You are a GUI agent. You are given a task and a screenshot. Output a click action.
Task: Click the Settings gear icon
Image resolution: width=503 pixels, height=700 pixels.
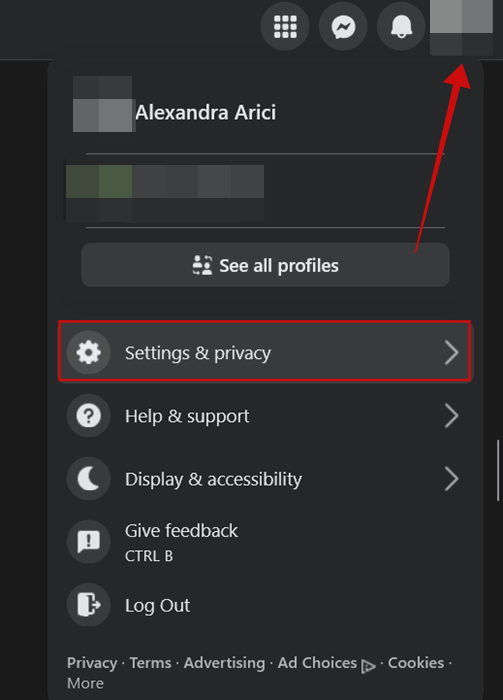[x=88, y=353]
